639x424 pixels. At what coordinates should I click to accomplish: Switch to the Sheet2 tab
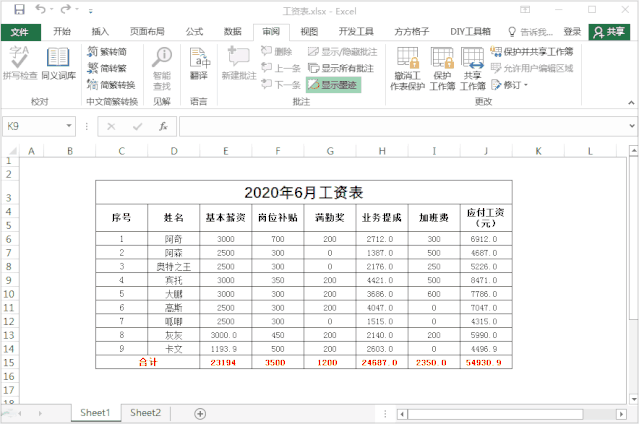click(x=145, y=413)
